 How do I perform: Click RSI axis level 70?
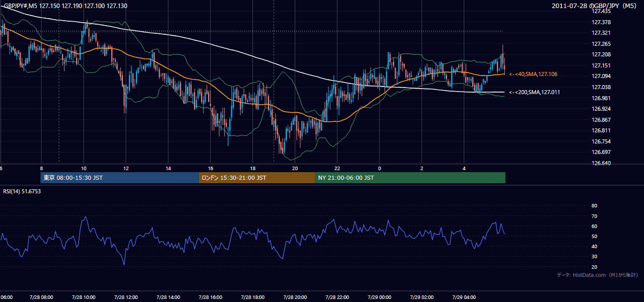click(x=594, y=216)
